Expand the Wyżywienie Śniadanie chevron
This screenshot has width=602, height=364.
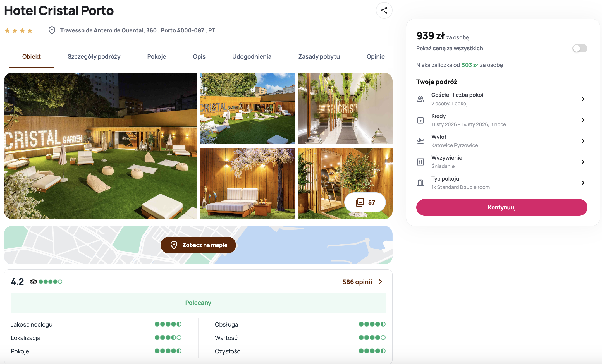pyautogui.click(x=583, y=162)
